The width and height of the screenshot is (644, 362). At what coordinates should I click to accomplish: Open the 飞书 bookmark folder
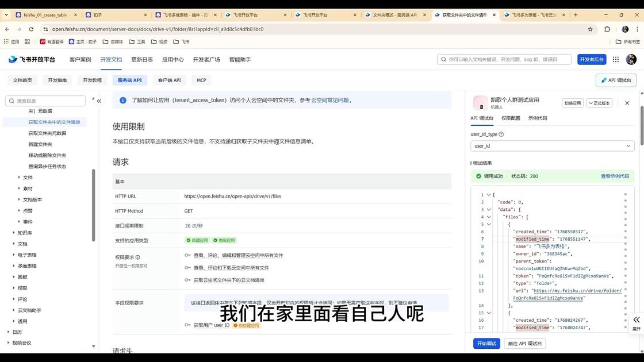point(182,42)
